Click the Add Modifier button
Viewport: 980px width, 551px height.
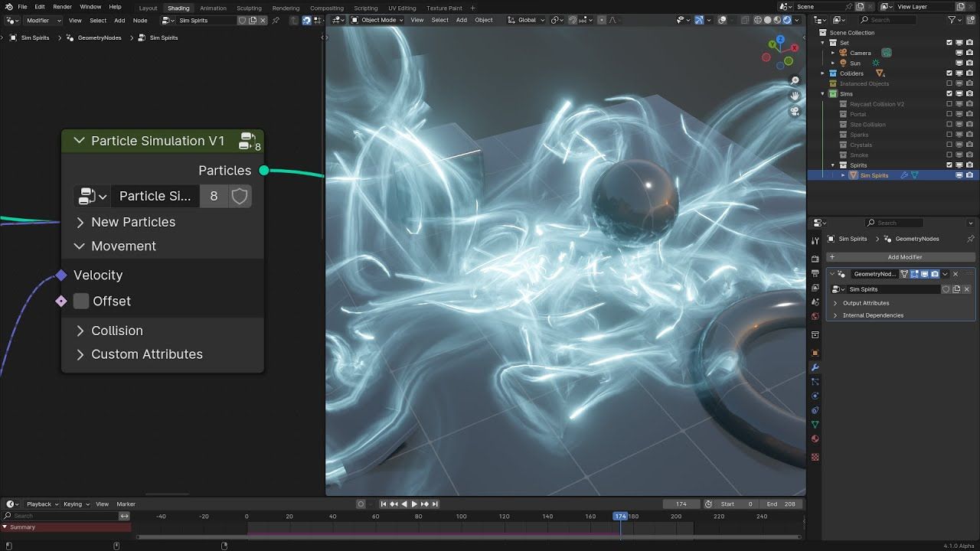pyautogui.click(x=905, y=256)
